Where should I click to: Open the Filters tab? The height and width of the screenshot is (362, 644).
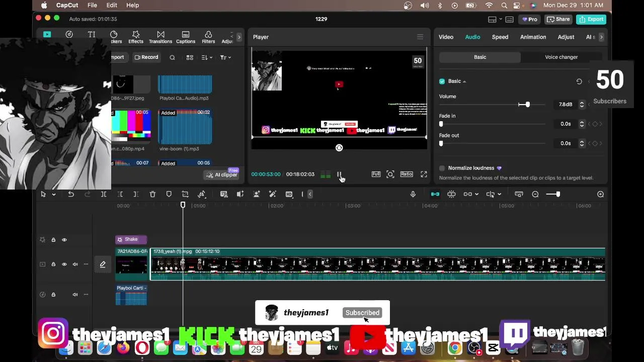[x=208, y=37]
